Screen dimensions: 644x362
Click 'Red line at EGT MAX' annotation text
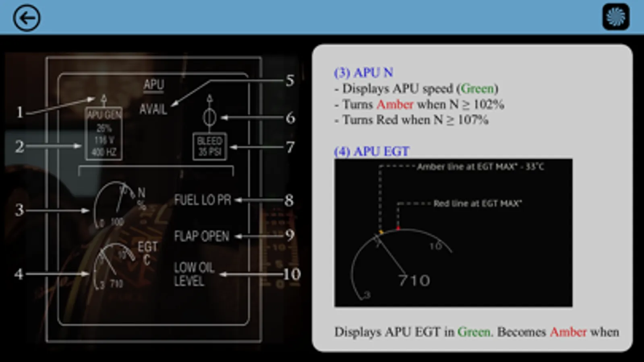(x=478, y=204)
